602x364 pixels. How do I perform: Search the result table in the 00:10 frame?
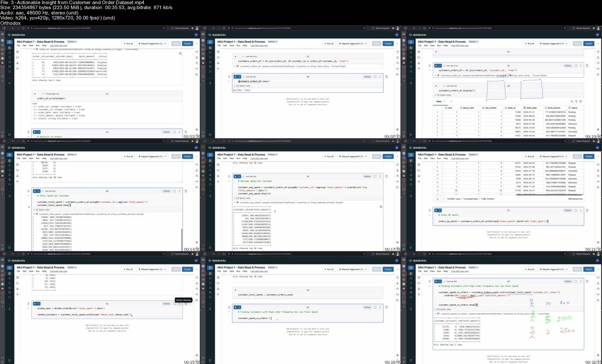[x=572, y=102]
